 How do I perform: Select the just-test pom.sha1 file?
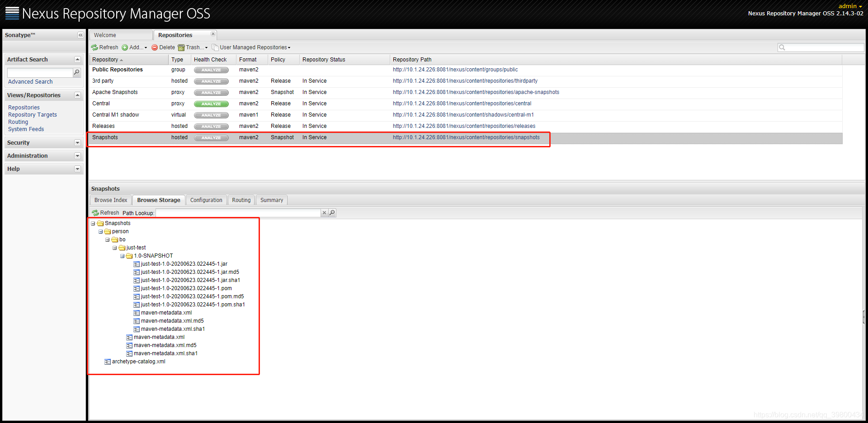[193, 305]
